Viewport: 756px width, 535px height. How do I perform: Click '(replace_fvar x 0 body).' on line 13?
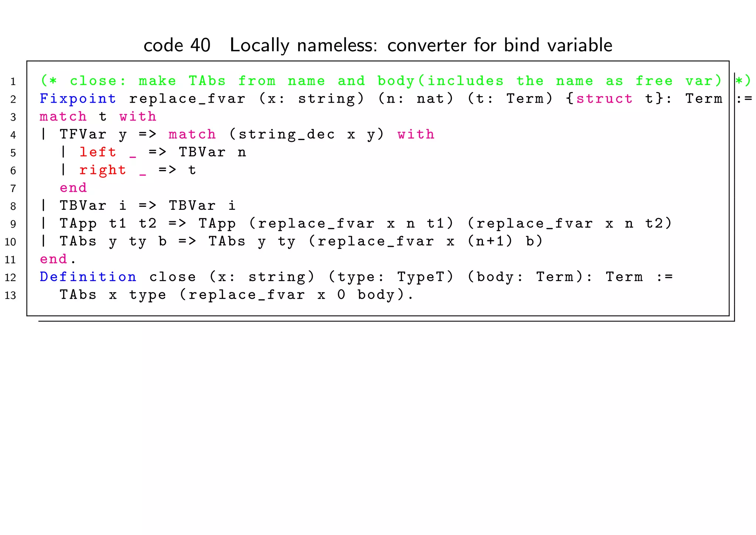pos(296,294)
